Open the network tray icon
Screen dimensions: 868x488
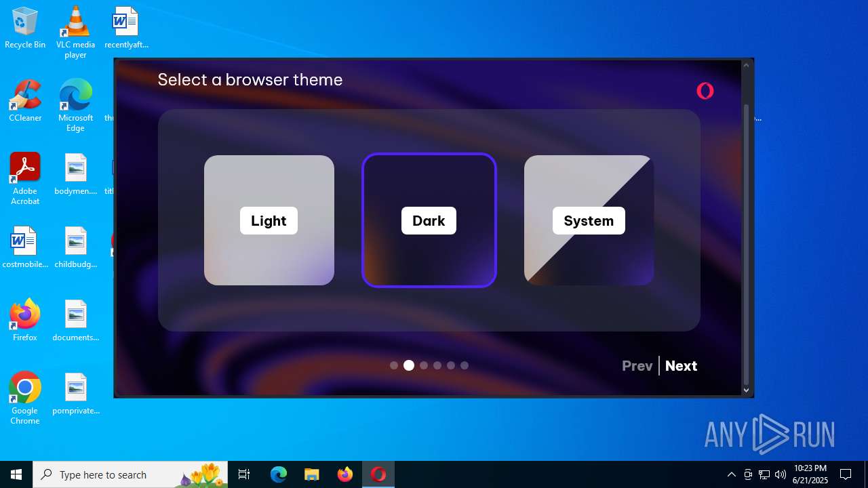coord(764,474)
